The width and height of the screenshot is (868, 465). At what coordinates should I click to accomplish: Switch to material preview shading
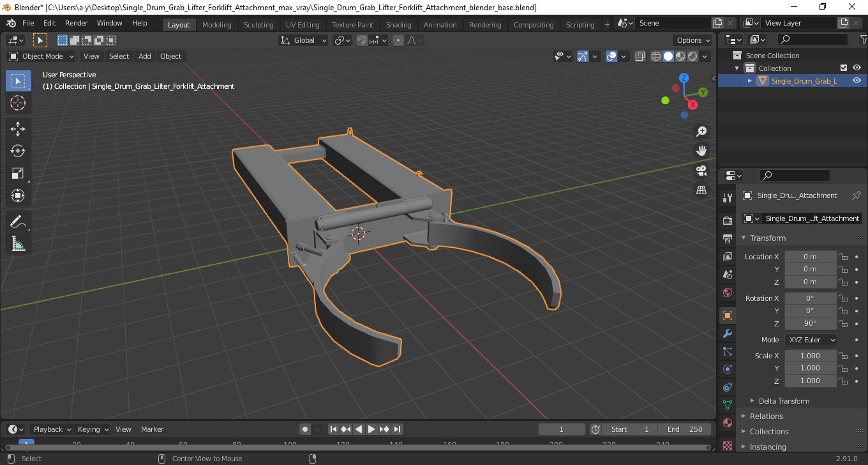click(x=680, y=56)
